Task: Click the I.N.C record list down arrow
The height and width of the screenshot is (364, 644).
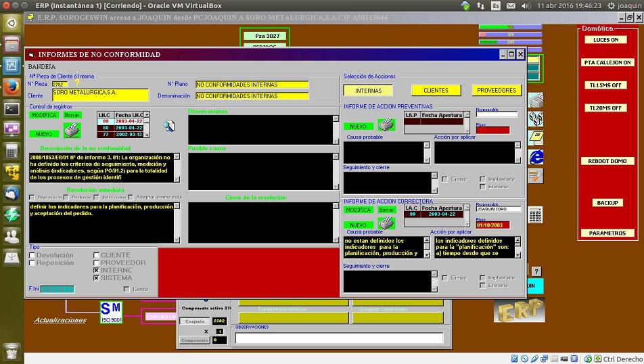Action: (147, 135)
